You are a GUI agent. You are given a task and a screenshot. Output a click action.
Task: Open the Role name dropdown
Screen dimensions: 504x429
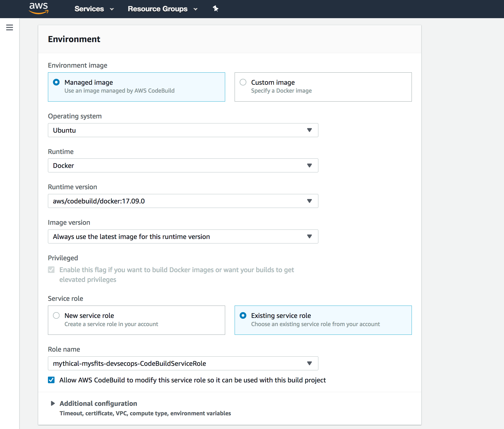point(183,363)
